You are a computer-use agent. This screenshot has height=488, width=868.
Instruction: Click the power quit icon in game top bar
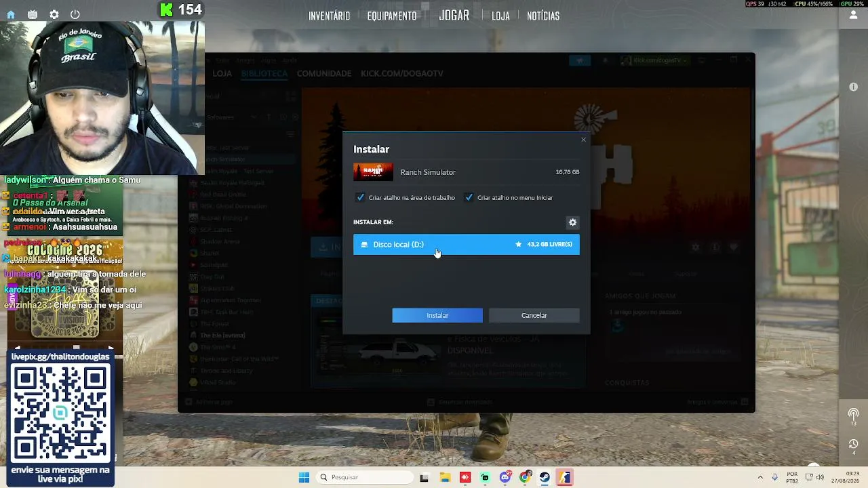tap(75, 14)
